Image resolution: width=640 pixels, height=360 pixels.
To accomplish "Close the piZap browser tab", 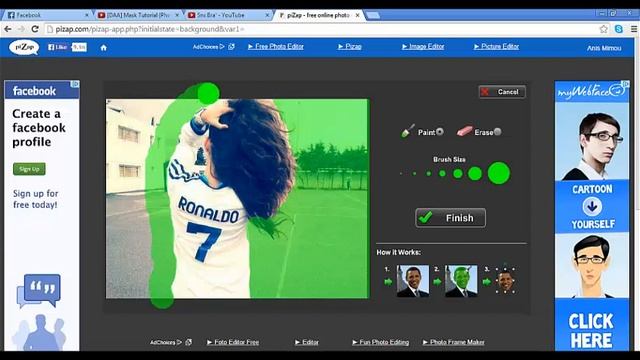I will click(x=358, y=15).
